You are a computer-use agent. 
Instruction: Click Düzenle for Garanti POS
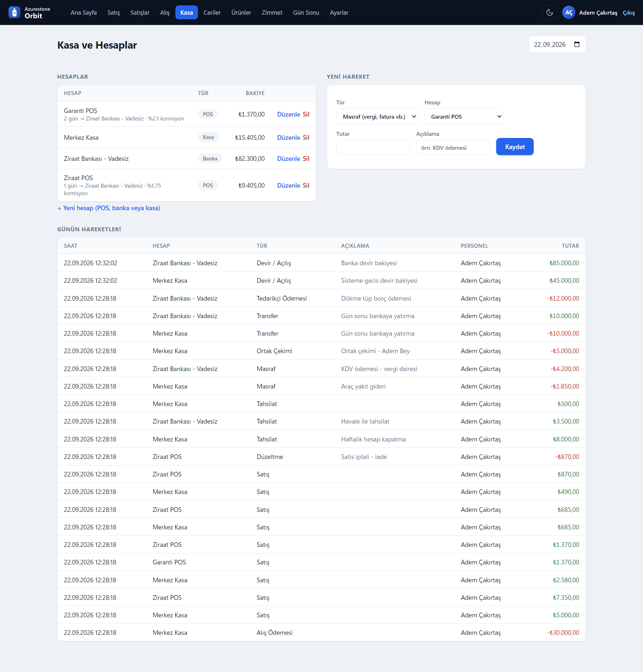[x=289, y=114]
